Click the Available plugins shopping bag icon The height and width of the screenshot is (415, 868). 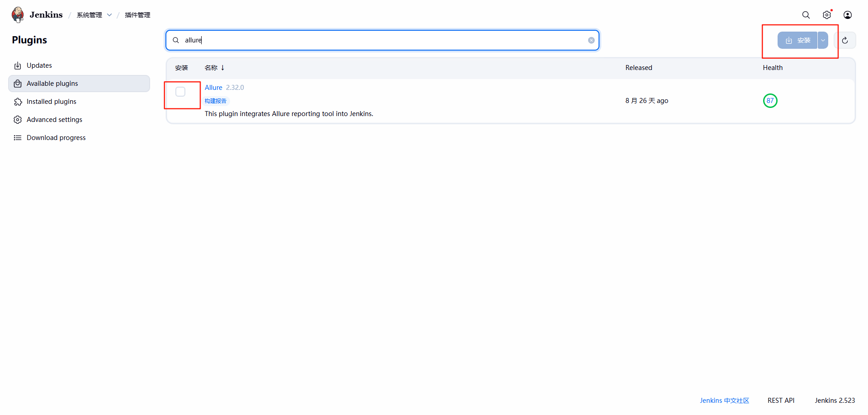[x=18, y=84]
